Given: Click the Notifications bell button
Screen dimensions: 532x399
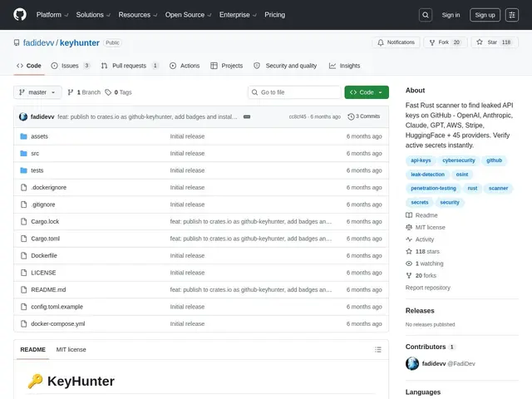Looking at the screenshot, I should click(396, 42).
